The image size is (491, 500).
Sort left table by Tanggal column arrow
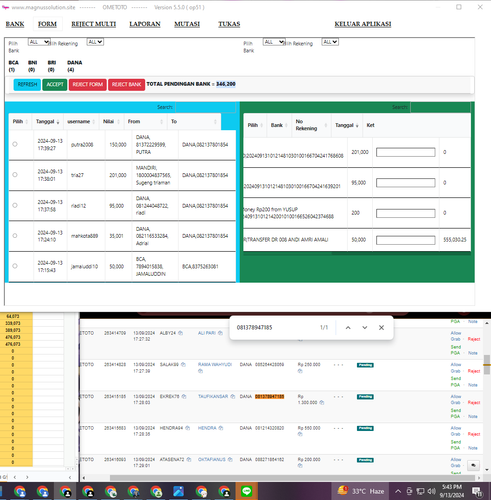58,122
